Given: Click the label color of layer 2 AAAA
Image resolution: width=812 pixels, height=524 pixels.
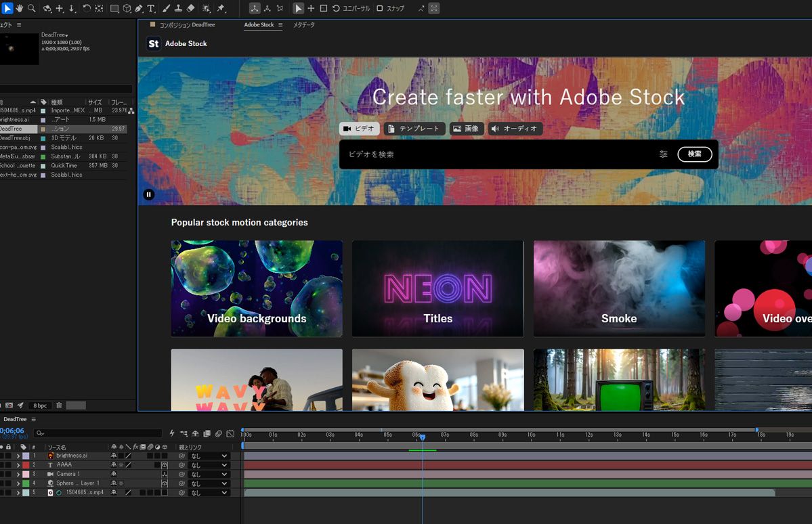Looking at the screenshot, I should 26,465.
